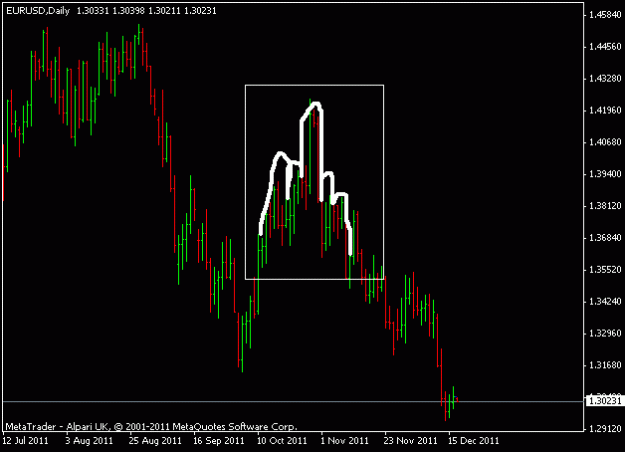The width and height of the screenshot is (625, 452).
Task: Click the 1.43280 price axis label
Action: coord(605,79)
